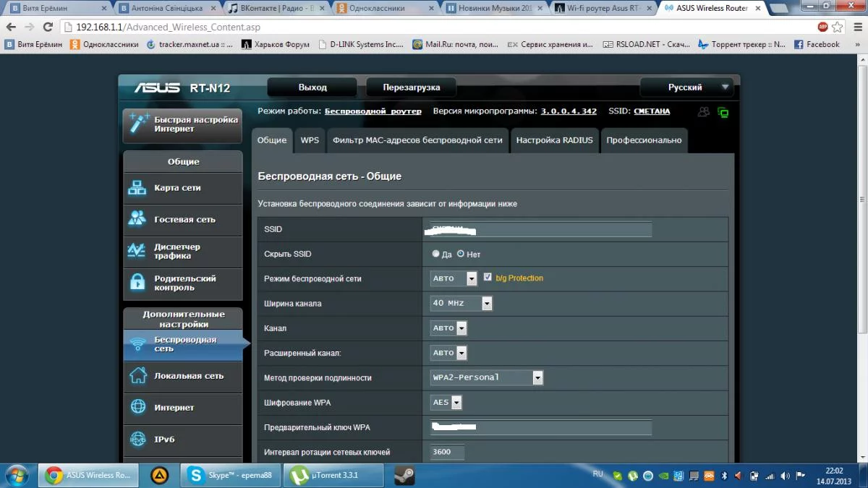868x488 pixels.
Task: Toggle b/g Protection checkbox
Action: tap(488, 278)
